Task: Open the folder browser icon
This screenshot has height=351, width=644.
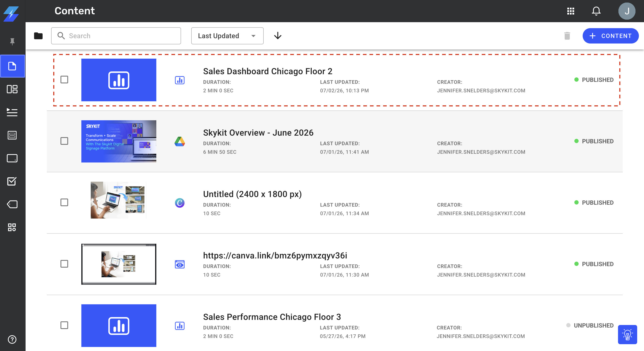Action: click(x=38, y=36)
